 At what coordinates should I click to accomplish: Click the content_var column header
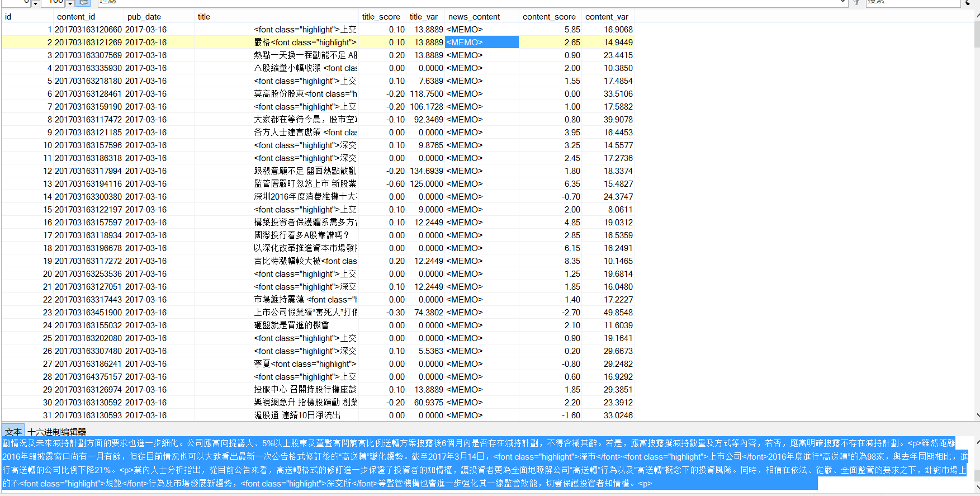pyautogui.click(x=607, y=17)
